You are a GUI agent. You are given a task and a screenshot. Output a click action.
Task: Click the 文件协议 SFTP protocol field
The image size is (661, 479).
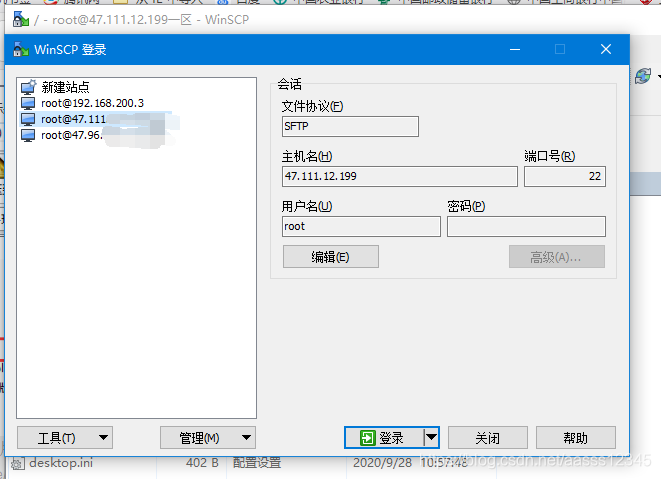350,126
